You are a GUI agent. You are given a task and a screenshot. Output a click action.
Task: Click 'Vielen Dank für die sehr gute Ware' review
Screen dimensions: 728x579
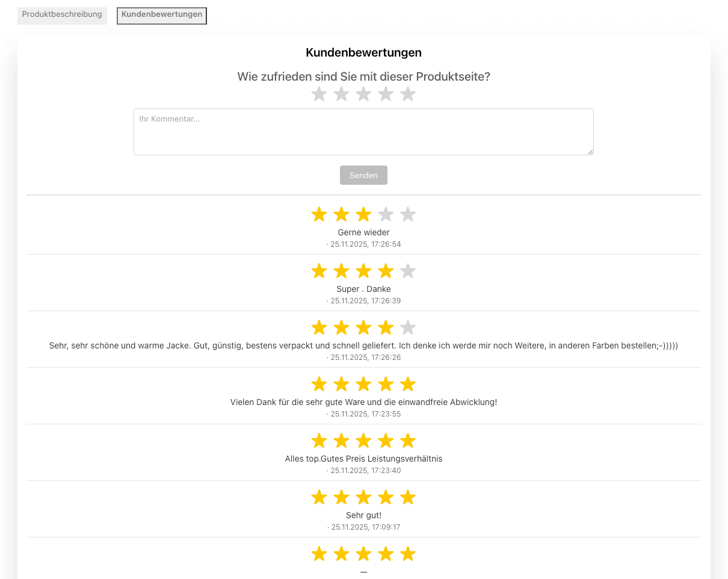pyautogui.click(x=363, y=402)
